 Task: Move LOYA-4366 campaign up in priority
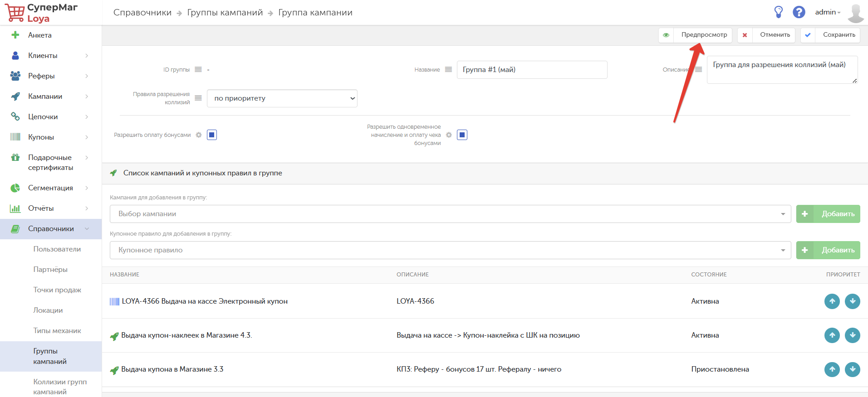click(832, 301)
